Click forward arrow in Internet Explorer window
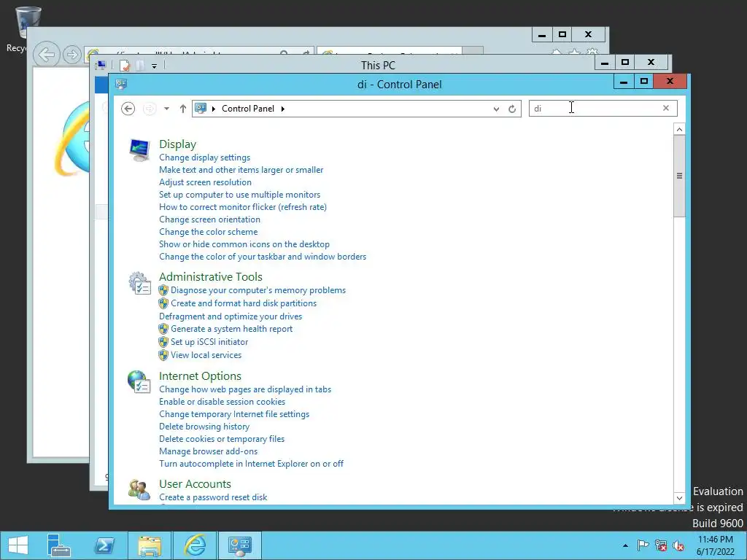 point(72,55)
